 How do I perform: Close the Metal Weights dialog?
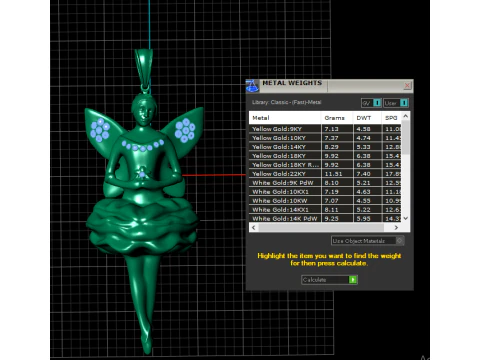407,86
